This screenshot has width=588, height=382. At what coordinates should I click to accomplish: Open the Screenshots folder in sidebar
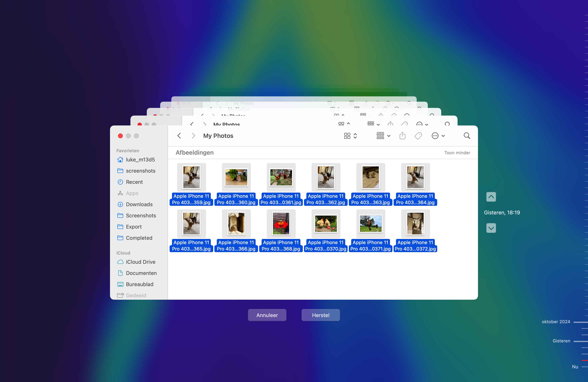point(141,215)
